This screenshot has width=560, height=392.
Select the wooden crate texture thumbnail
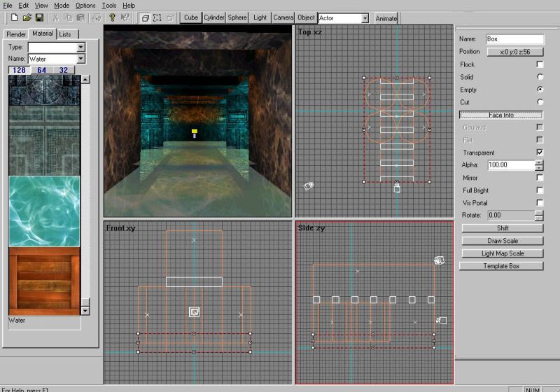point(44,281)
